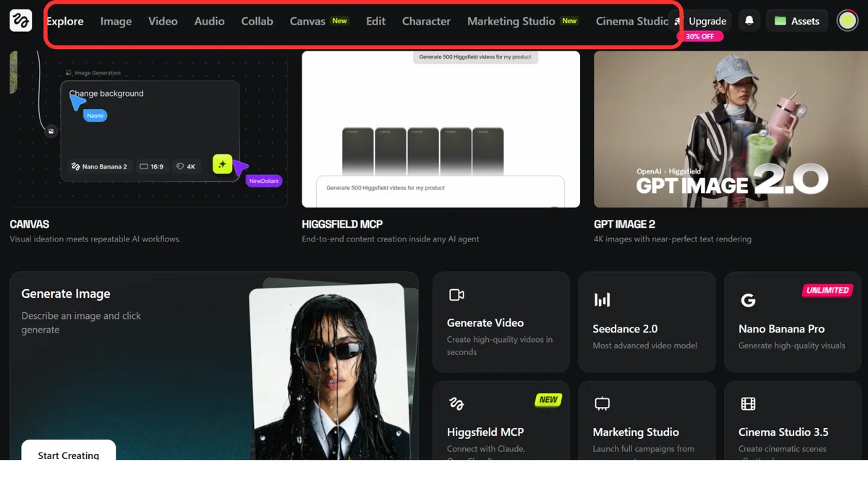Viewport: 868px width, 488px height.
Task: Open the Character tab
Action: click(426, 21)
